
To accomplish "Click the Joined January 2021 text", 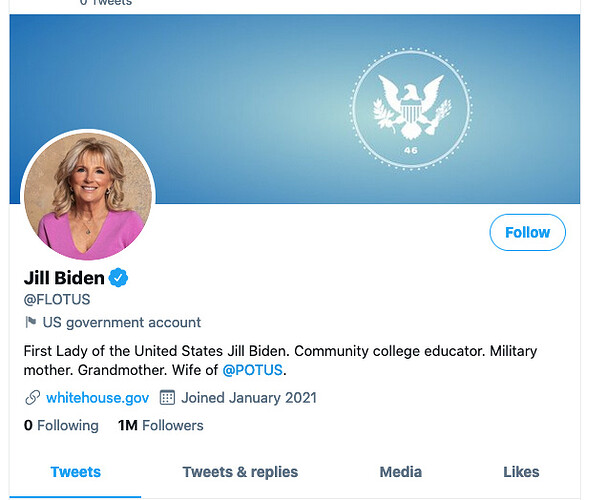I will coord(249,398).
